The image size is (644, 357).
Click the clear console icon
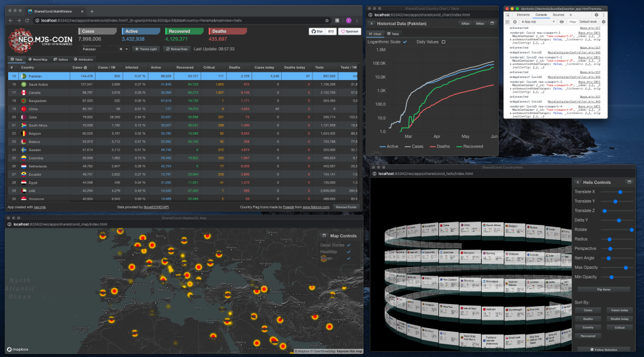(515, 21)
